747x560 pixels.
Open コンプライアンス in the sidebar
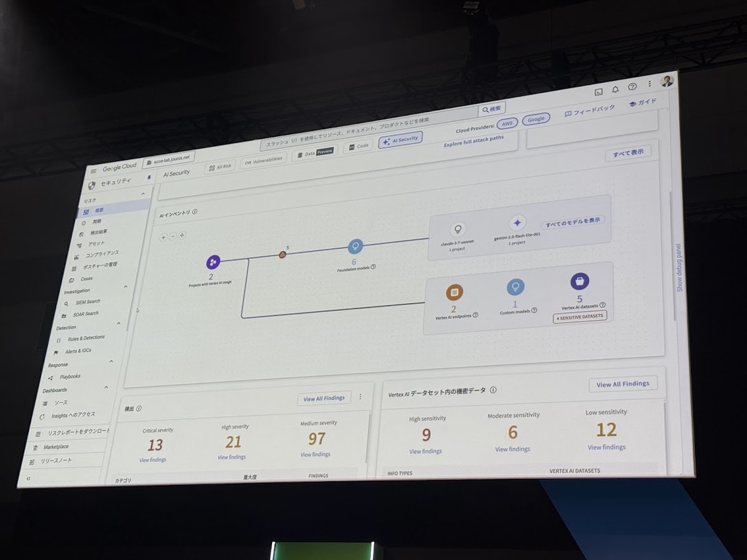(x=101, y=254)
